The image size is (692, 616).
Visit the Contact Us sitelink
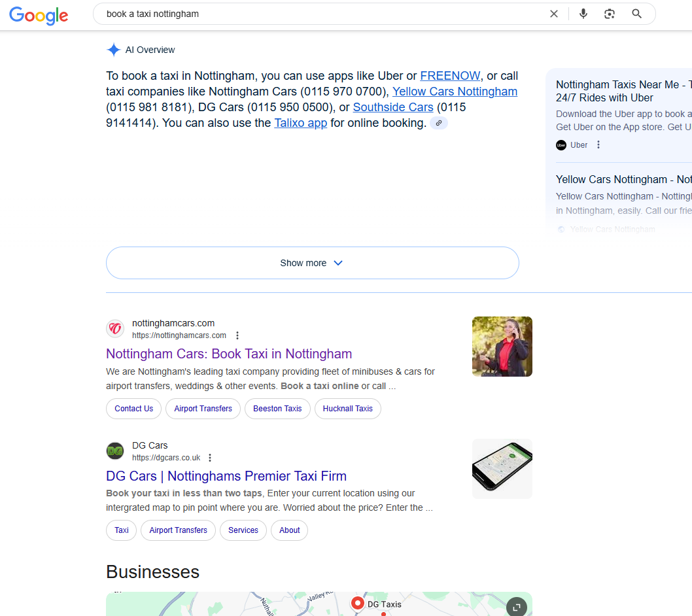[x=133, y=409]
